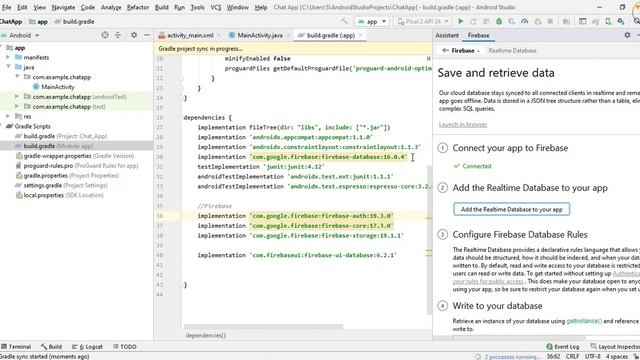The height and width of the screenshot is (360, 640).
Task: Collapse the com.example.chatapp package
Action: pos(17,77)
